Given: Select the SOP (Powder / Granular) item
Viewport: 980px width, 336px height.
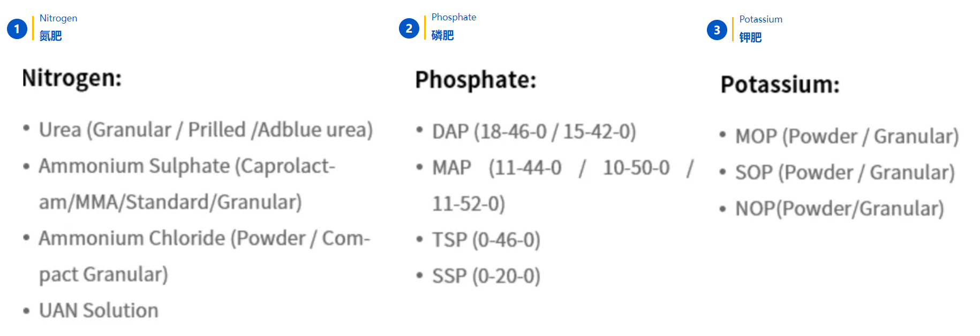Looking at the screenshot, I should (845, 173).
